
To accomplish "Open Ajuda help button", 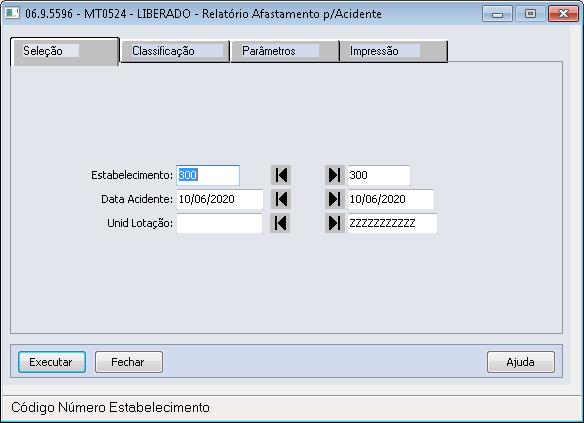I will pos(521,362).
